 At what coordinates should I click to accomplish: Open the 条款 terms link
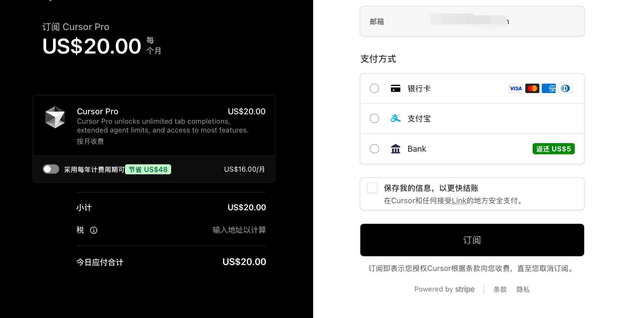(x=500, y=289)
